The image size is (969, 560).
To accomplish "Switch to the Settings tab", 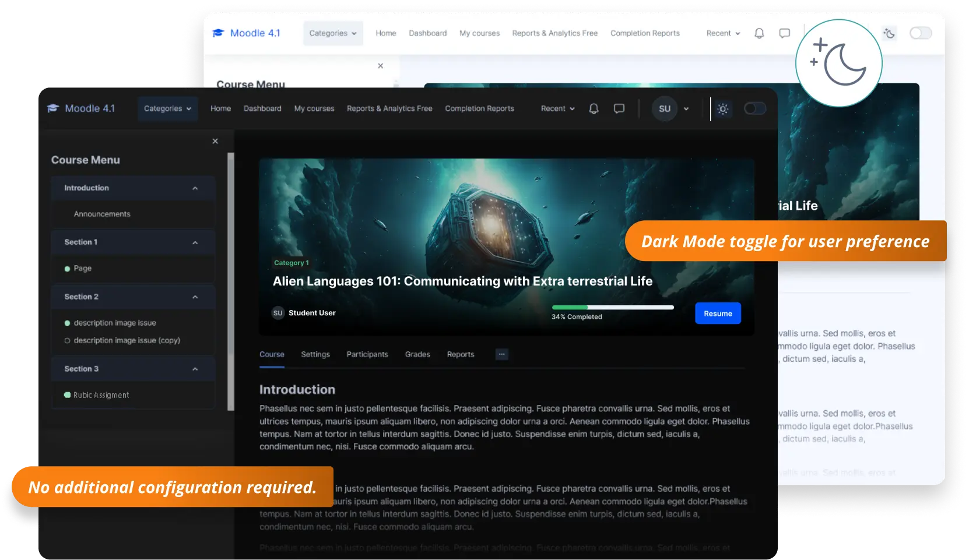I will pos(315,354).
